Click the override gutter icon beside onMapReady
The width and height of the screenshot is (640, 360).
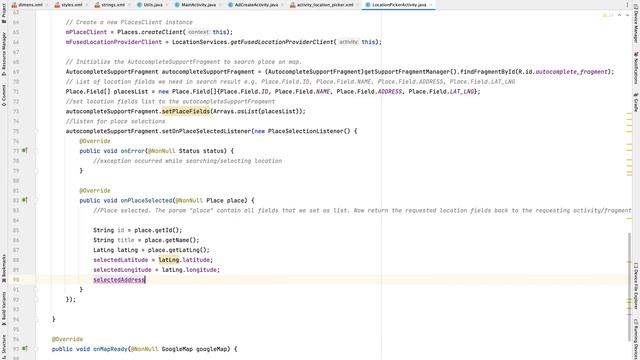point(24,349)
